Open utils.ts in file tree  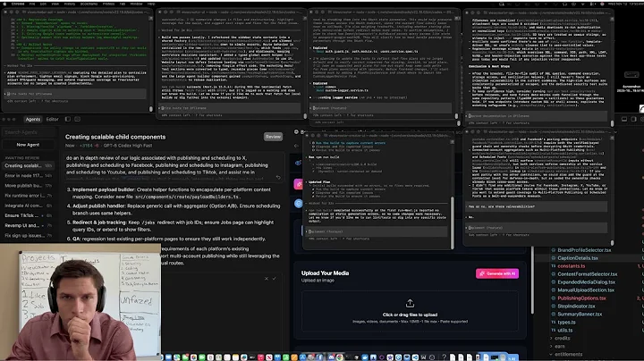tap(564, 331)
